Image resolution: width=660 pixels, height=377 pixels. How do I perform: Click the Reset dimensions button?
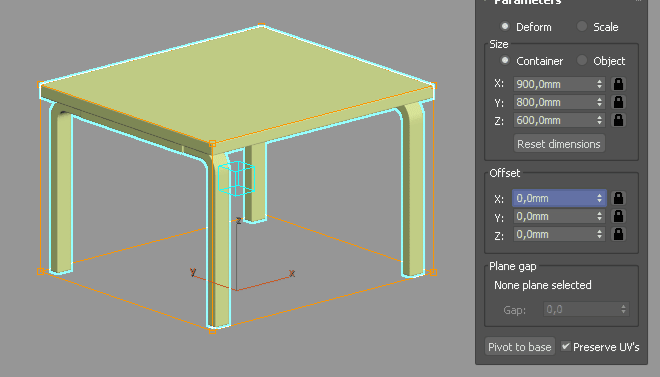coord(559,144)
